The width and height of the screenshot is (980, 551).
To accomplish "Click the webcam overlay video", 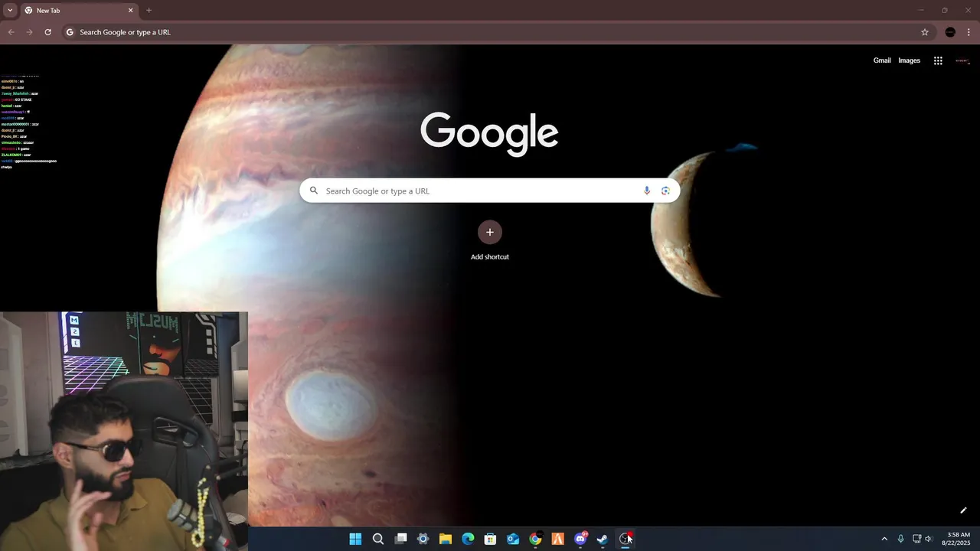I will pos(124,431).
